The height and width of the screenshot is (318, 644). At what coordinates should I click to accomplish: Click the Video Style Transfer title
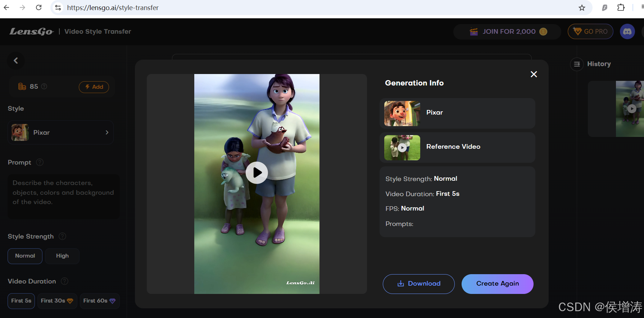pyautogui.click(x=98, y=32)
